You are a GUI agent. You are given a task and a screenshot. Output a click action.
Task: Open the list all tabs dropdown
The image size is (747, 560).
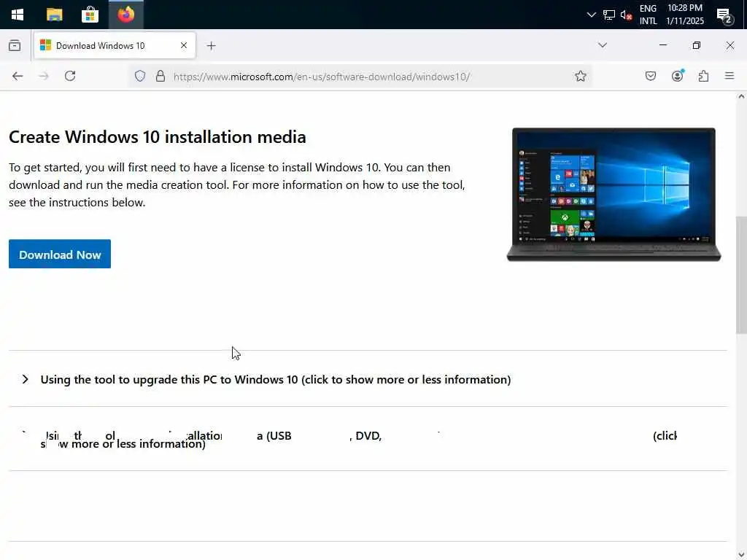coord(602,45)
